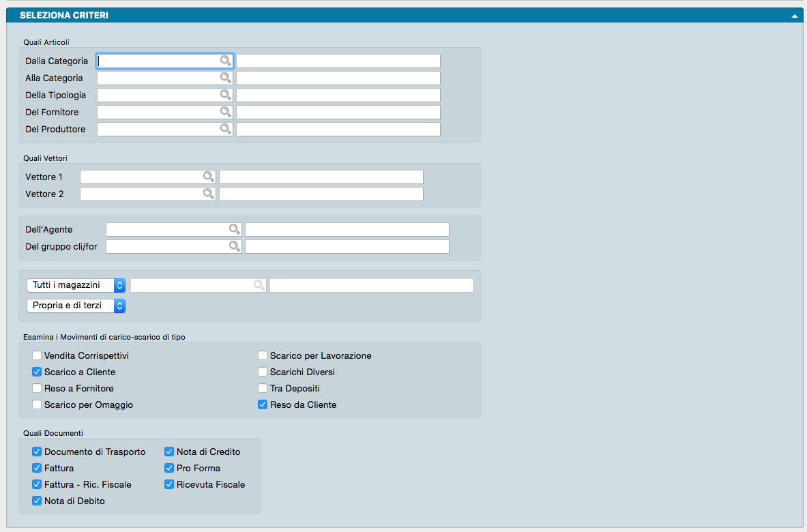The width and height of the screenshot is (807, 532).
Task: Uncheck the Scarico a Cliente checkbox
Action: 37,372
